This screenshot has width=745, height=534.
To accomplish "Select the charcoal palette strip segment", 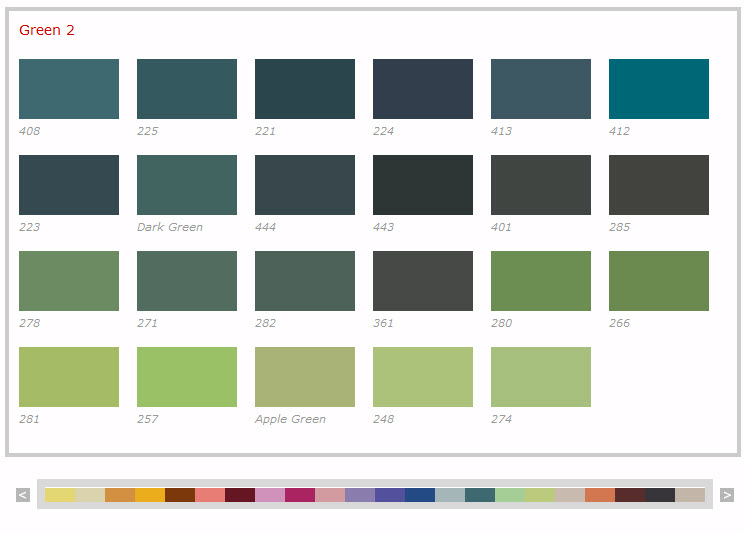I will 660,495.
